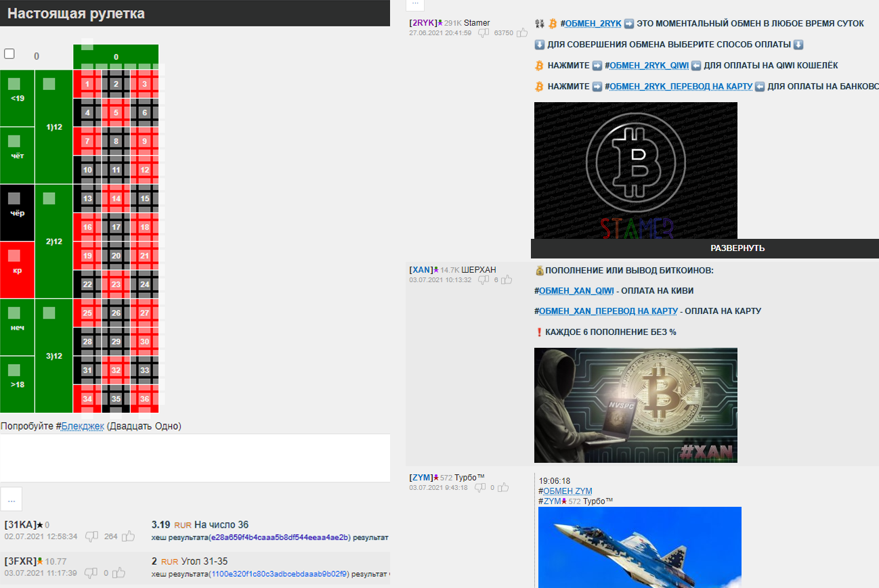The width and height of the screenshot is (879, 588).
Task: Click the empty text box below the roulette
Action: [195, 457]
